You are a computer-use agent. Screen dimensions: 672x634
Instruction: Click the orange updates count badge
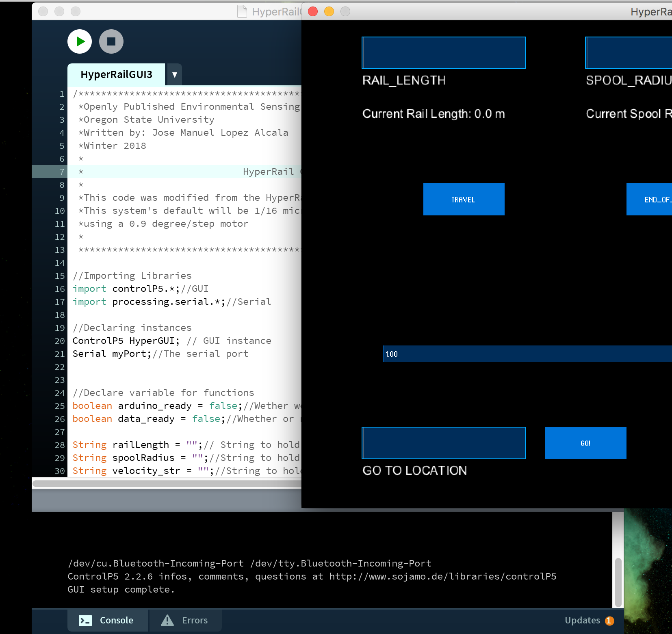coord(609,621)
